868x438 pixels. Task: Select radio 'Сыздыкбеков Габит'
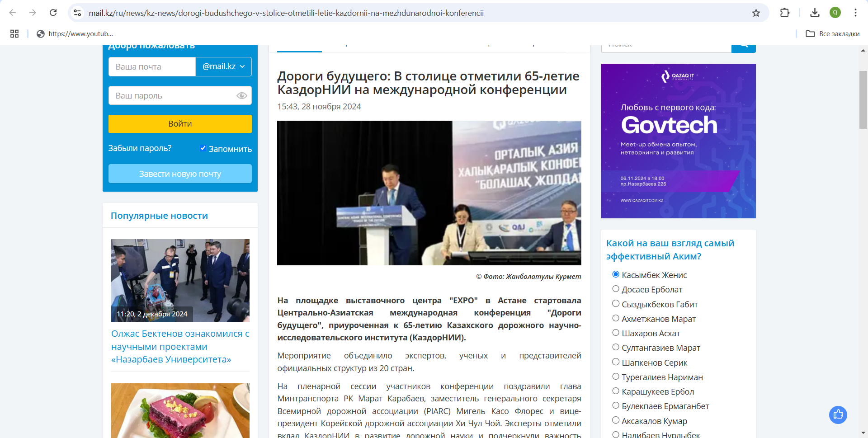point(616,304)
